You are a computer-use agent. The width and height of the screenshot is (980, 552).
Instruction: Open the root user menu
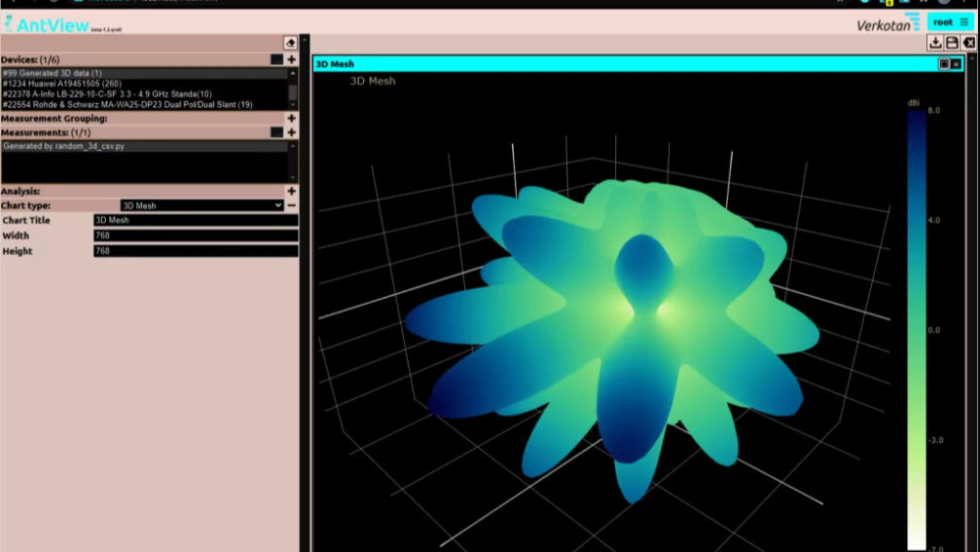[949, 21]
